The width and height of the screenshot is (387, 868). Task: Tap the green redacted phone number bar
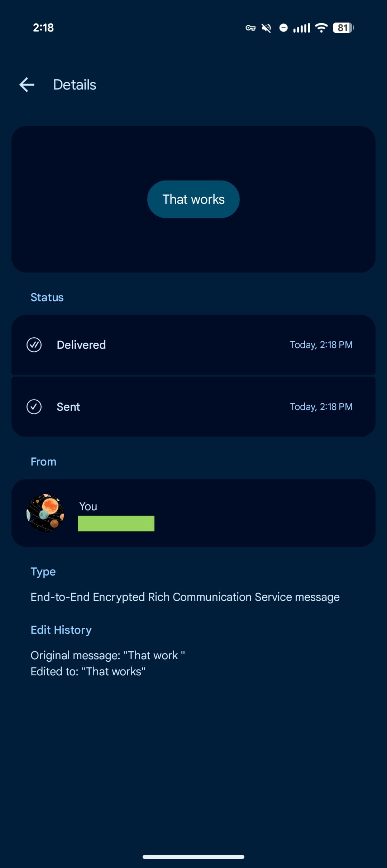(x=116, y=524)
